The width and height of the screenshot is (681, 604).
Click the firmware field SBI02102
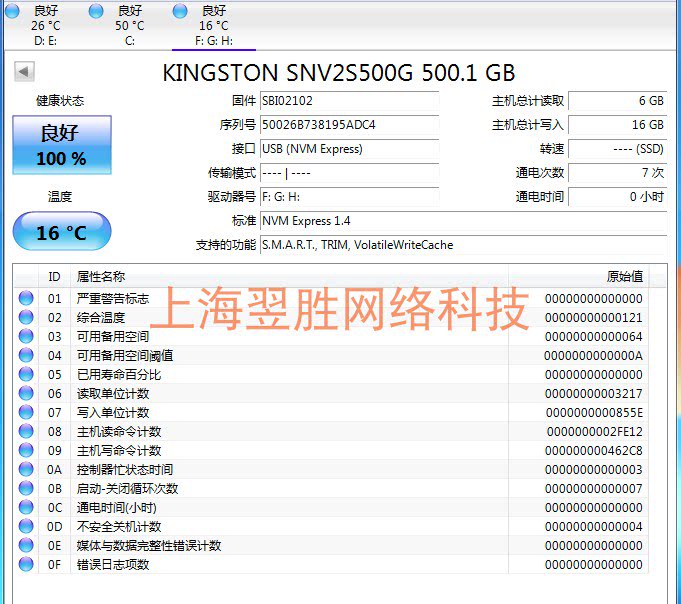[x=350, y=101]
